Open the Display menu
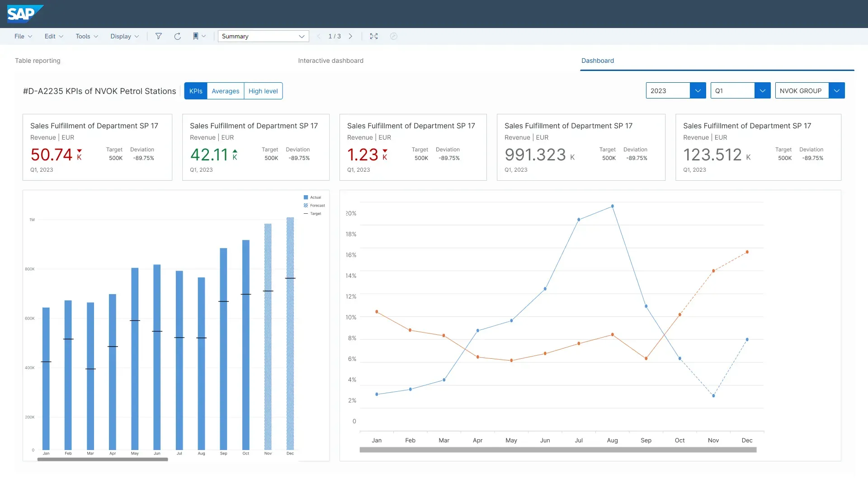Image resolution: width=868 pixels, height=488 pixels. click(x=125, y=36)
